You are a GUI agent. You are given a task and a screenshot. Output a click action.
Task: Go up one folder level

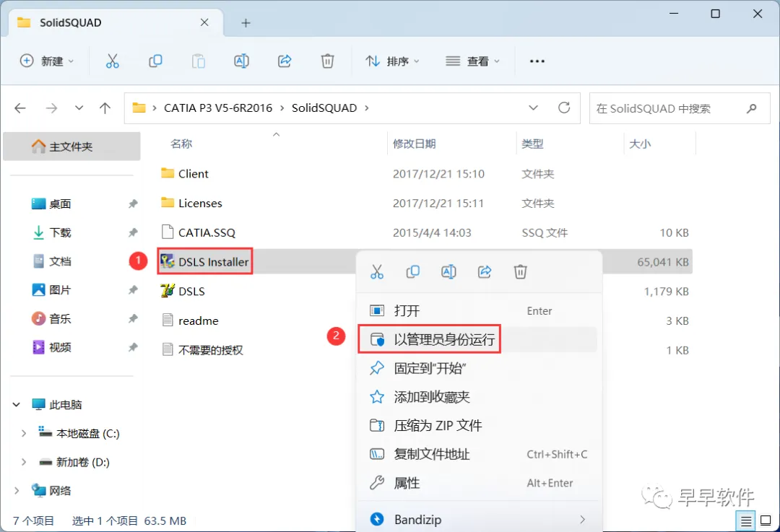click(105, 108)
